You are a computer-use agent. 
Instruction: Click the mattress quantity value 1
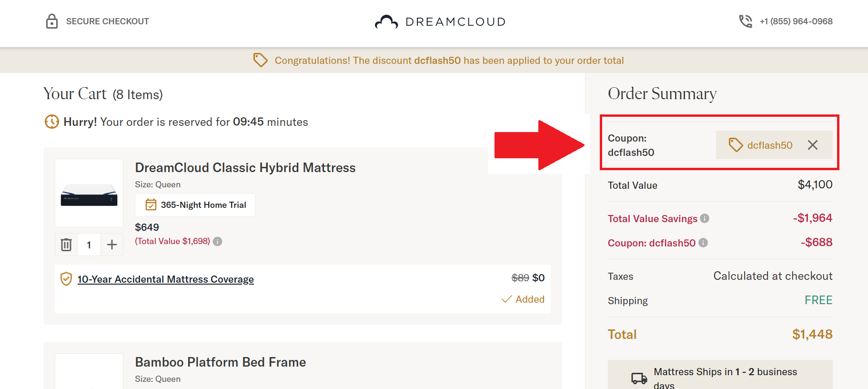tap(89, 245)
